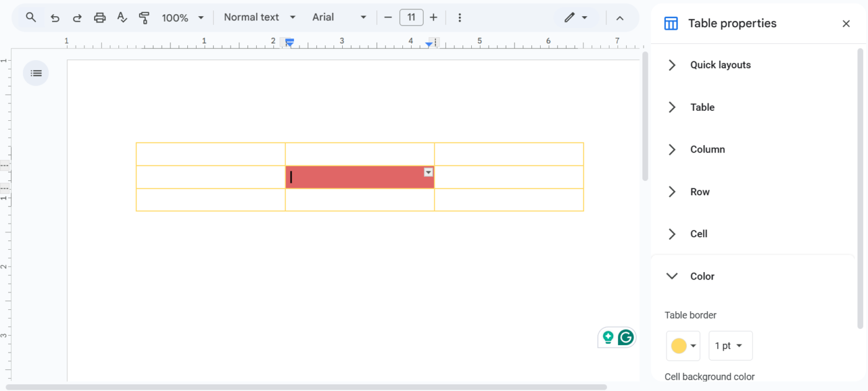
Task: Open the pencil editing mode dropdown
Action: (576, 17)
